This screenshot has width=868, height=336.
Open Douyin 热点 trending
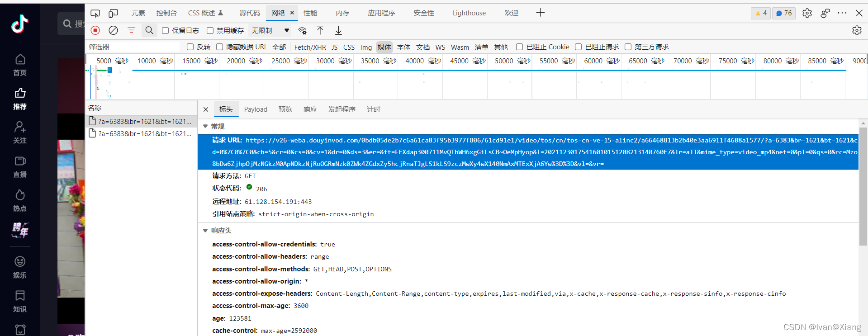click(x=20, y=201)
